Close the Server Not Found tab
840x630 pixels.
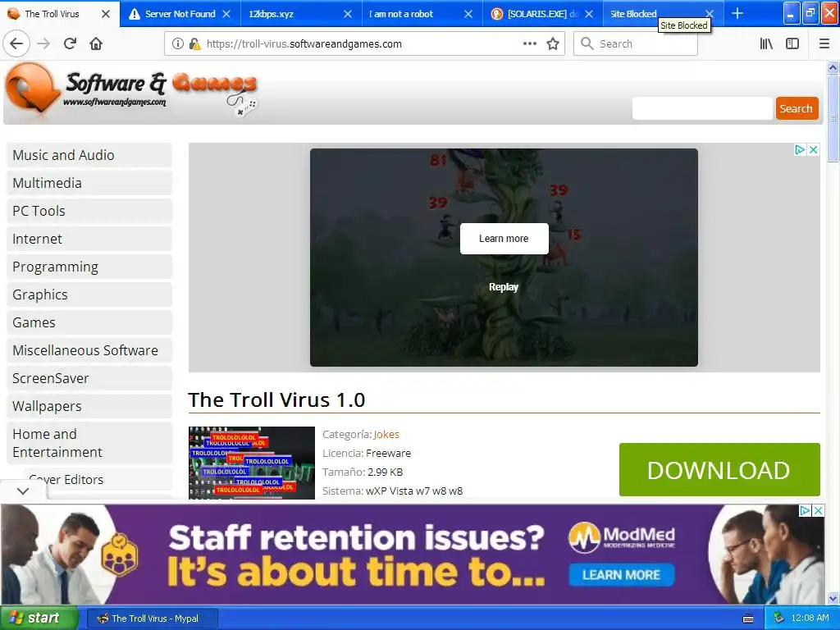point(226,14)
